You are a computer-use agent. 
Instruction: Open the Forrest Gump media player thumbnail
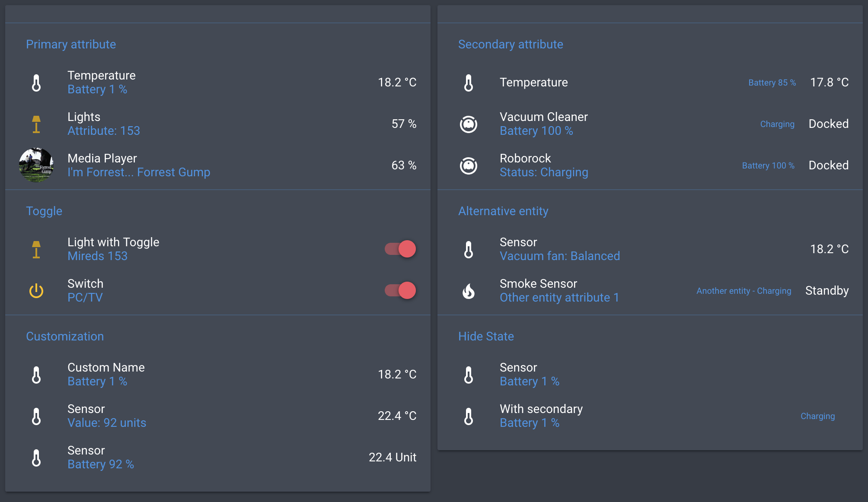[x=36, y=165]
